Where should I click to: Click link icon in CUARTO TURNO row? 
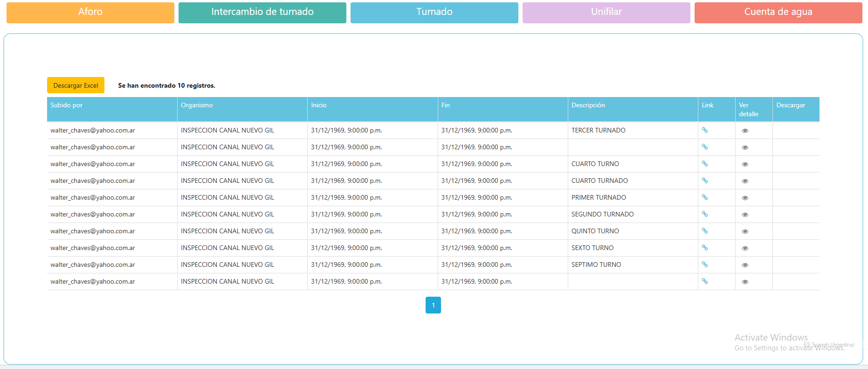tap(704, 164)
